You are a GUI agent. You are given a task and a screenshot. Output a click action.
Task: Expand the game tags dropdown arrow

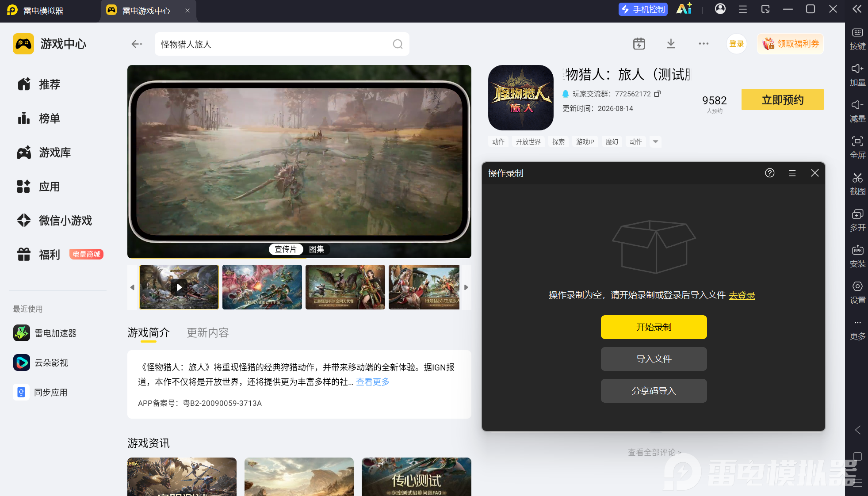tap(656, 142)
